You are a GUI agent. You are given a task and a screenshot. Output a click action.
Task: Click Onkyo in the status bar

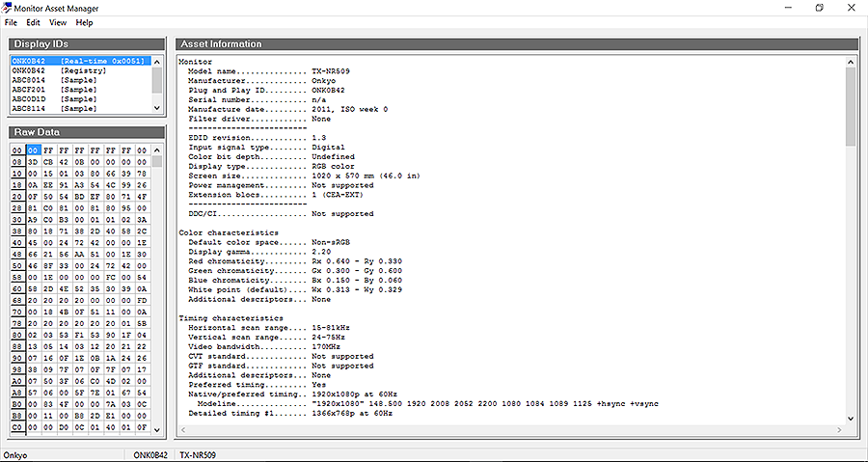coord(15,455)
